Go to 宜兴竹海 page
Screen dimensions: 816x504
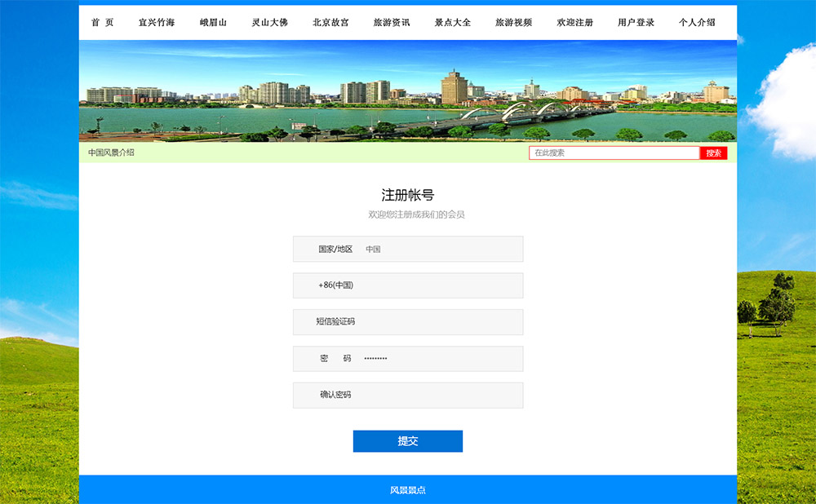tap(157, 22)
